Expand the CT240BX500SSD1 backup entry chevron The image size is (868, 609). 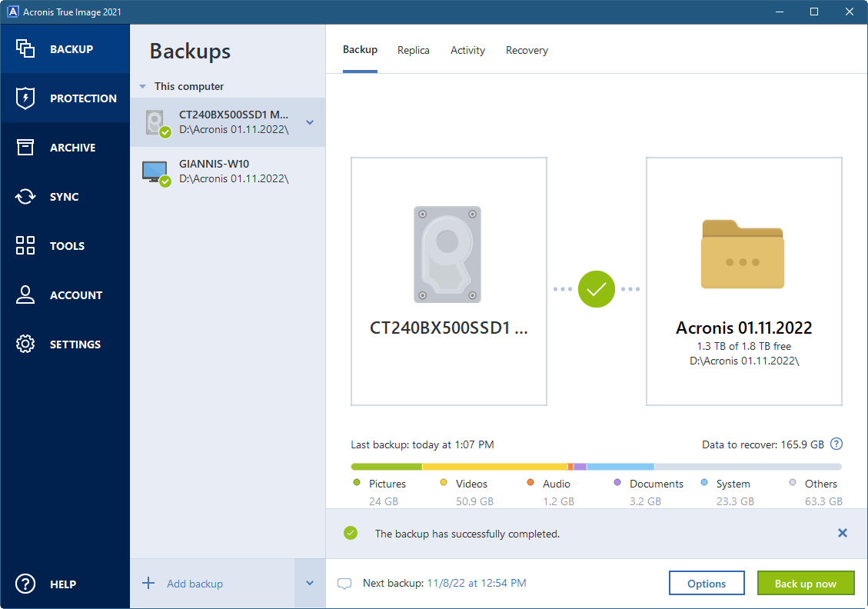pyautogui.click(x=310, y=122)
